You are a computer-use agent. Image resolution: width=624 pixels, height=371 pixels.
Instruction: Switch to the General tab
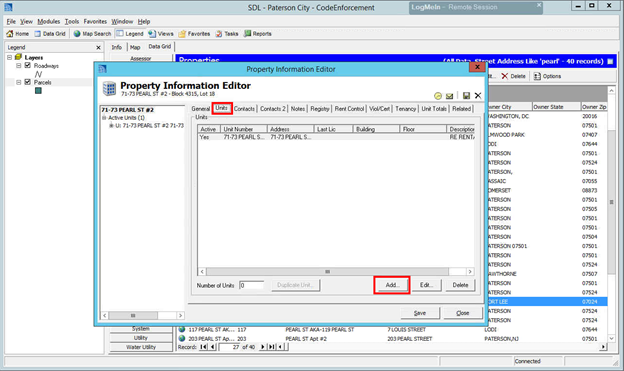click(201, 109)
